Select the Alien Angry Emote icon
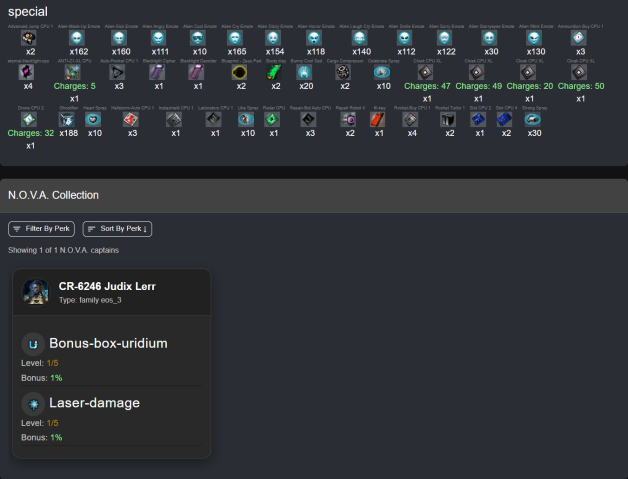Image resolution: width=628 pixels, height=479 pixels. [160, 37]
